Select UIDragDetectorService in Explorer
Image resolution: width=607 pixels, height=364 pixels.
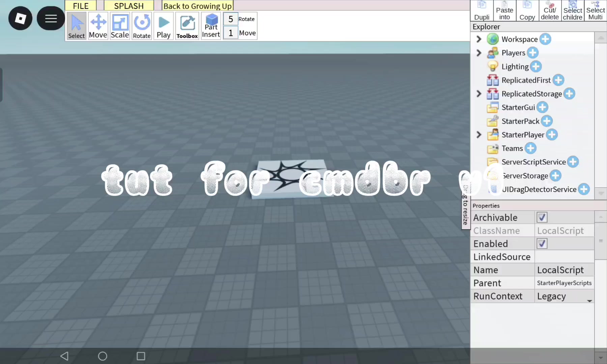tap(539, 189)
